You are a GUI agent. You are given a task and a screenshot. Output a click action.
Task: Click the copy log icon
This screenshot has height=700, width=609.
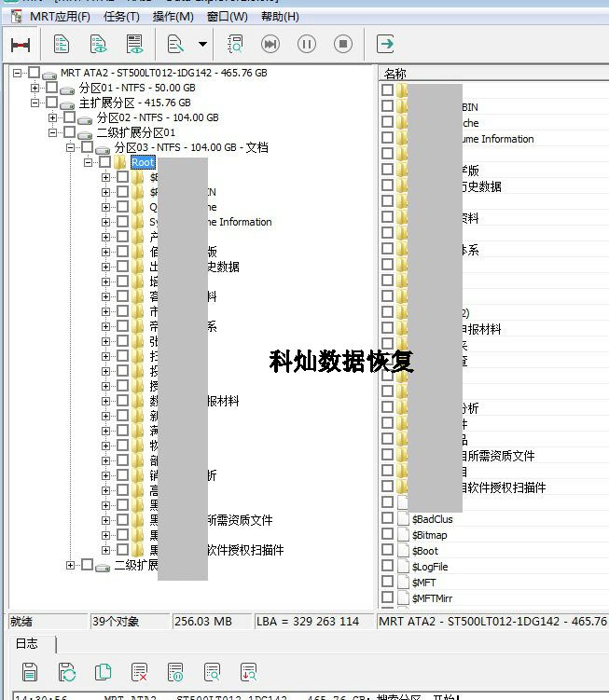point(103,672)
